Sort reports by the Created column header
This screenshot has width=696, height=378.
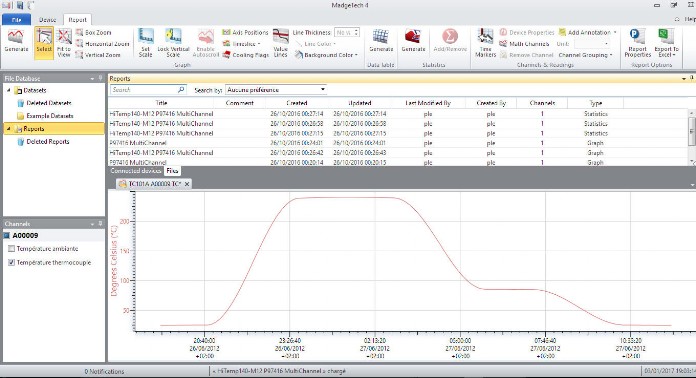tap(297, 103)
